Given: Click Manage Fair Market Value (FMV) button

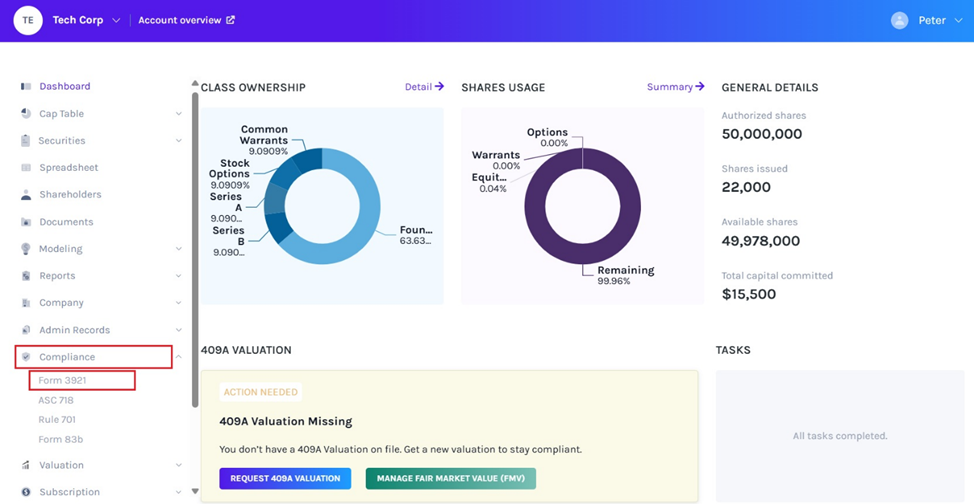Looking at the screenshot, I should [x=450, y=479].
